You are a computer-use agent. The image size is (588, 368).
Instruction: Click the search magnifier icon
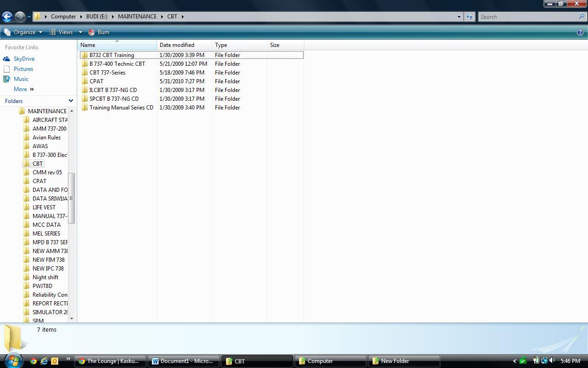tap(582, 17)
